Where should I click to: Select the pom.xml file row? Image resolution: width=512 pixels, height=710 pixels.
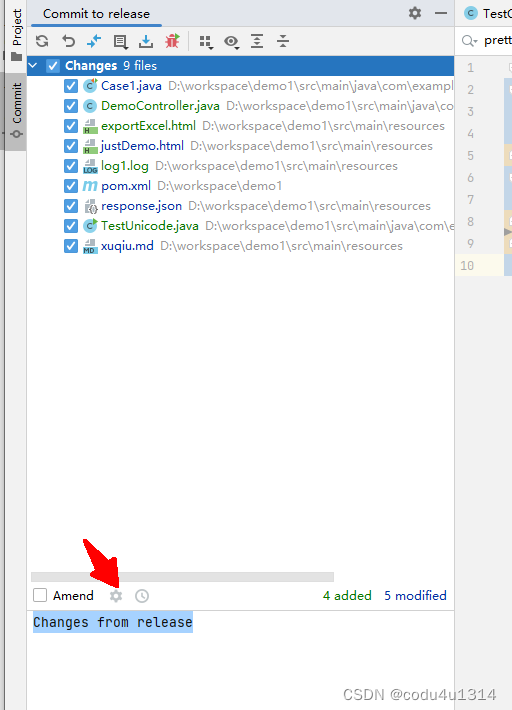click(x=240, y=186)
